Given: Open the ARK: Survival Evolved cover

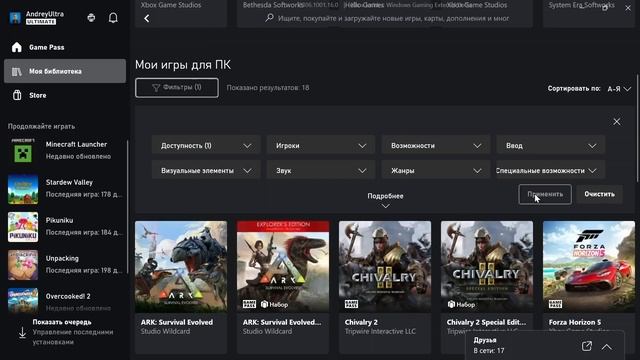Looking at the screenshot, I should (181, 267).
